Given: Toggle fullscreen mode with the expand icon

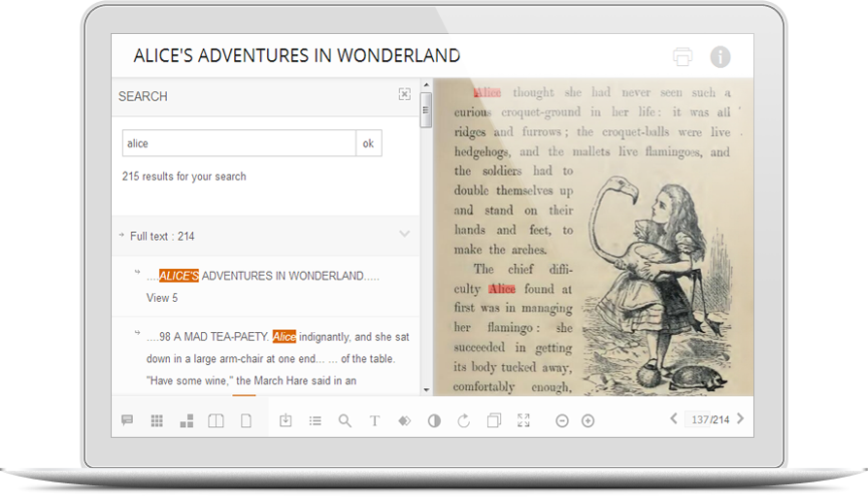Looking at the screenshot, I should pos(523,420).
